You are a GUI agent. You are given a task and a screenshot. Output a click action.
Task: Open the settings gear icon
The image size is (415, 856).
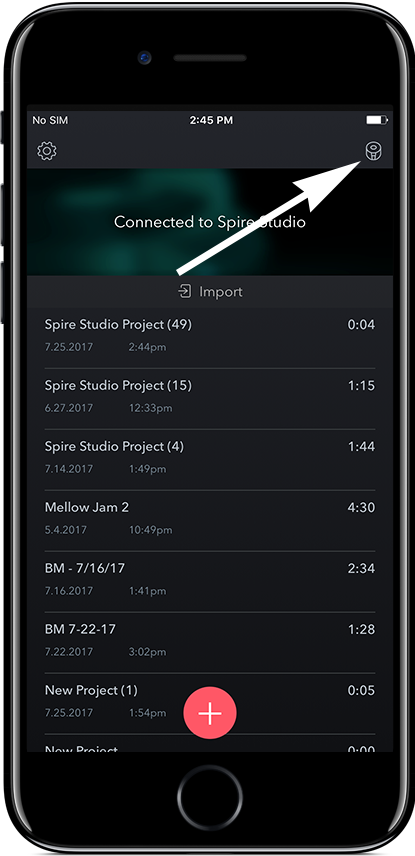[47, 151]
